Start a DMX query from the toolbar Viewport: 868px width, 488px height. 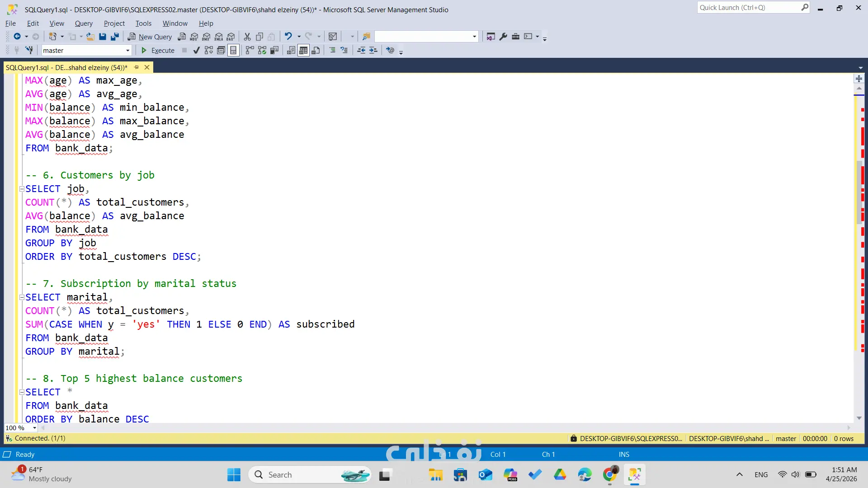tap(206, 37)
